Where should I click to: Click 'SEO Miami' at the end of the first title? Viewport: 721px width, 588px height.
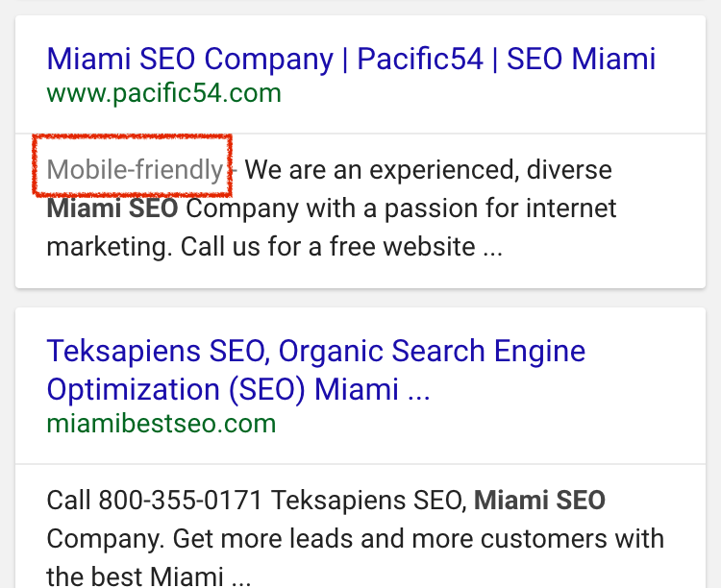pyautogui.click(x=581, y=59)
